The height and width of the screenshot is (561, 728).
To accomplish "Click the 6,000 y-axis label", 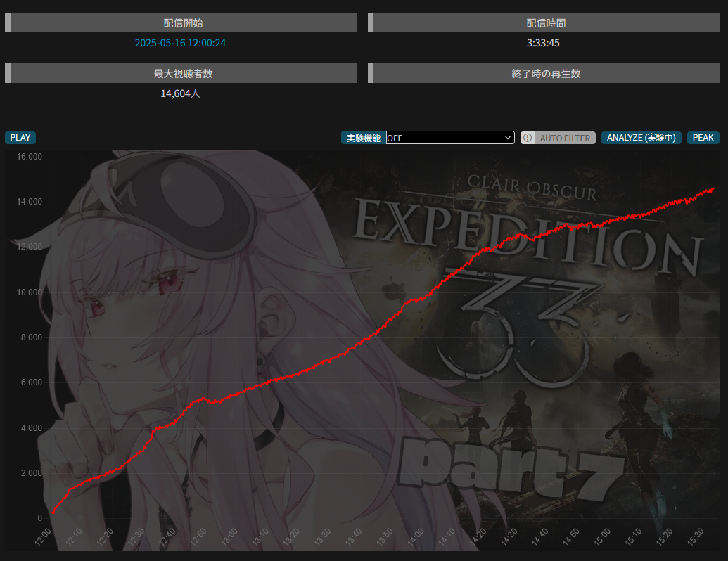I will (x=32, y=382).
